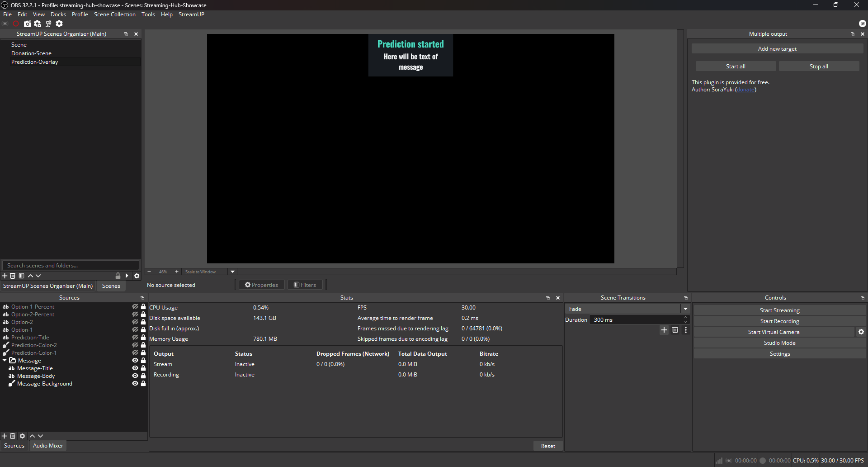Image resolution: width=868 pixels, height=467 pixels.
Task: Click the gear-with-camera icon in top toolbar
Action: coord(38,24)
